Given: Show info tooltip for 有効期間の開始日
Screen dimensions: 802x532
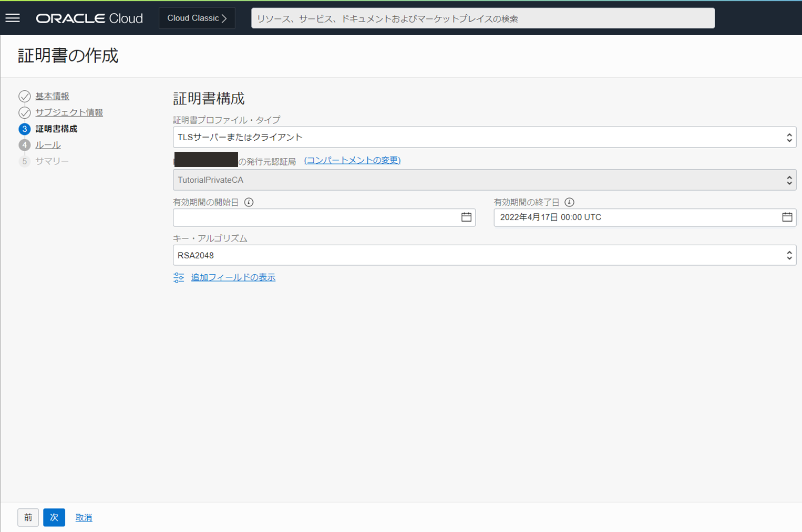Looking at the screenshot, I should (x=249, y=202).
